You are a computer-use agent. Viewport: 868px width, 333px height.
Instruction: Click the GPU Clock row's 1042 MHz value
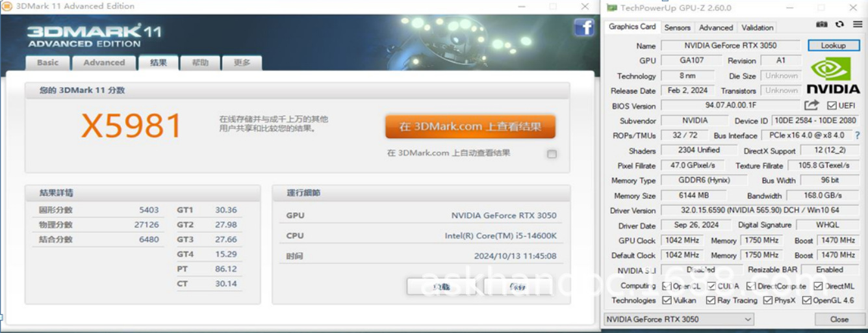click(682, 240)
